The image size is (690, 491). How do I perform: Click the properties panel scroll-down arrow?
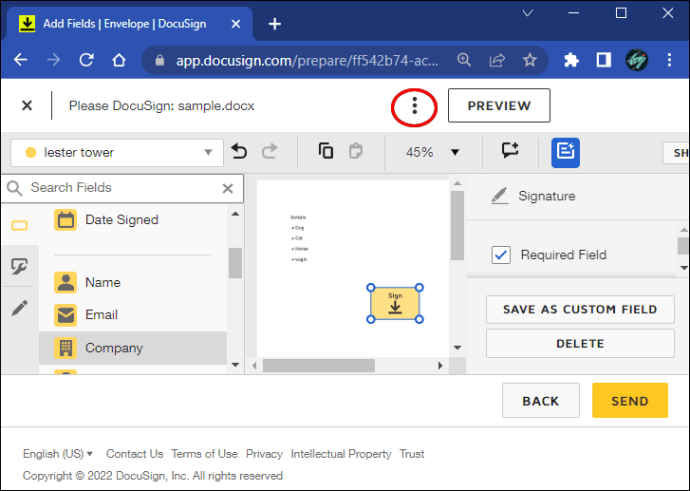(x=683, y=268)
